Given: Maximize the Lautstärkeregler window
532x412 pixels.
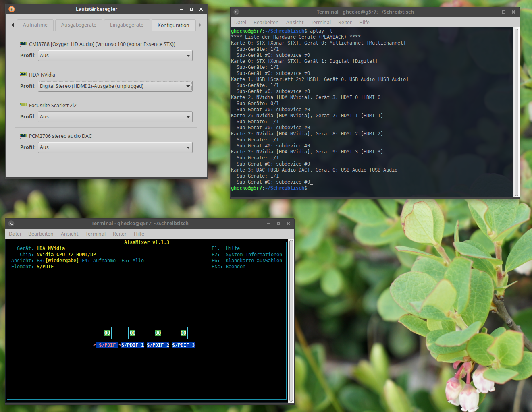Looking at the screenshot, I should pos(191,9).
